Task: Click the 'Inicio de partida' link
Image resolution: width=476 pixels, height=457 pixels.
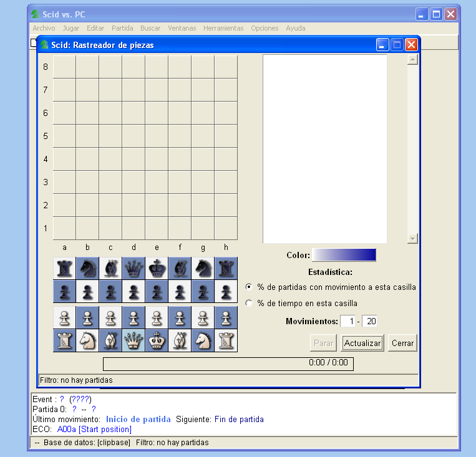Action: 138,420
